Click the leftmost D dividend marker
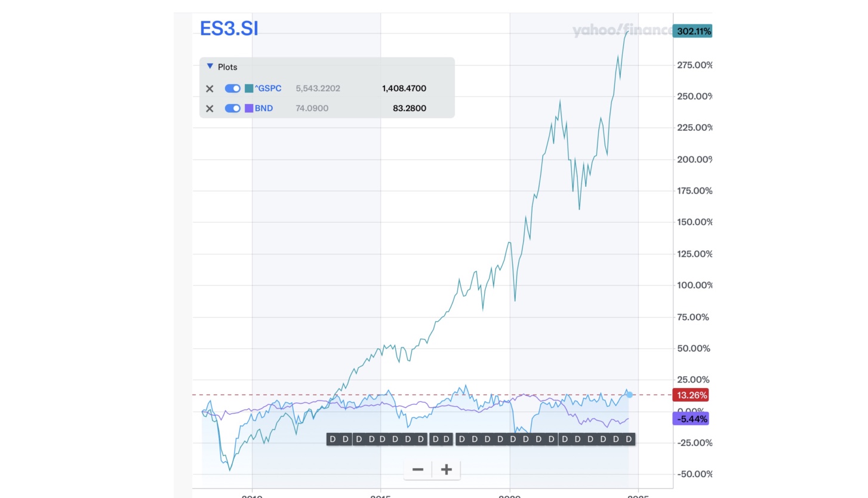 click(x=333, y=439)
